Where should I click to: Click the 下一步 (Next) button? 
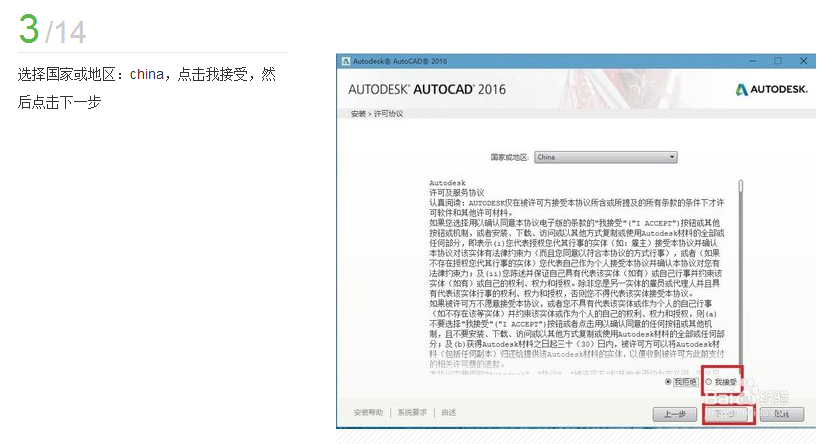click(x=729, y=414)
